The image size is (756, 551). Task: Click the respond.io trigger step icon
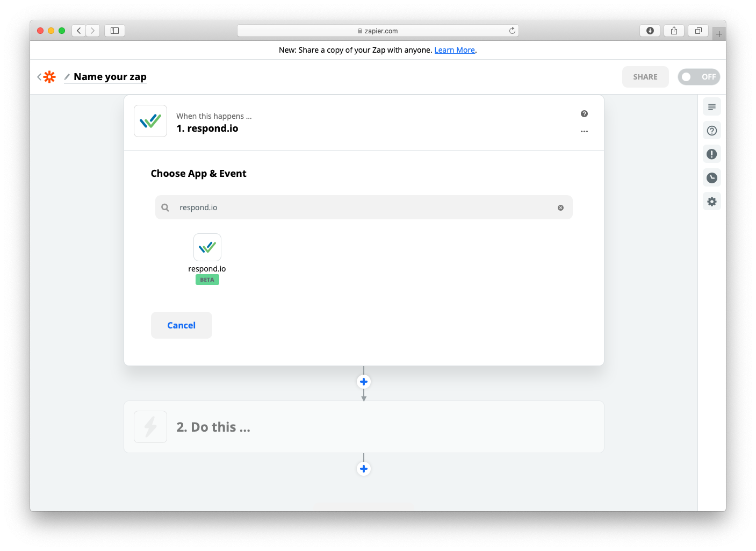(x=150, y=121)
